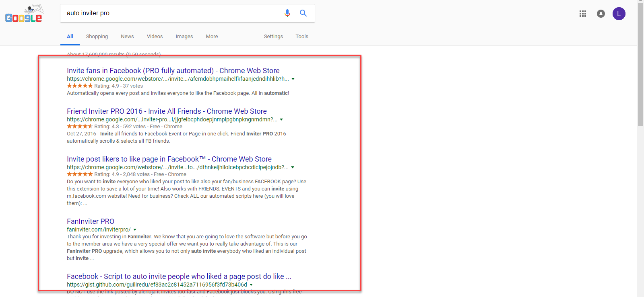
Task: Expand dropdown arrow beside Invite post likers URL
Action: point(293,168)
